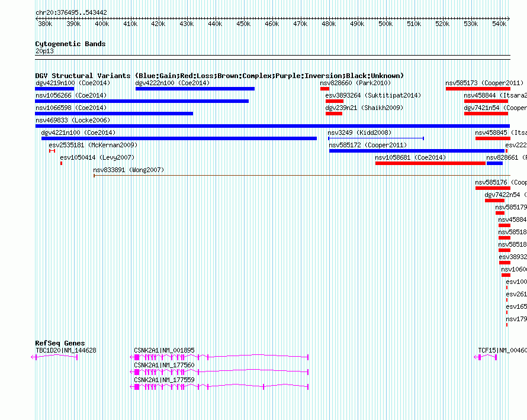Click the 540k tick on the ruler
The width and height of the screenshot is (527, 420).
(499, 24)
